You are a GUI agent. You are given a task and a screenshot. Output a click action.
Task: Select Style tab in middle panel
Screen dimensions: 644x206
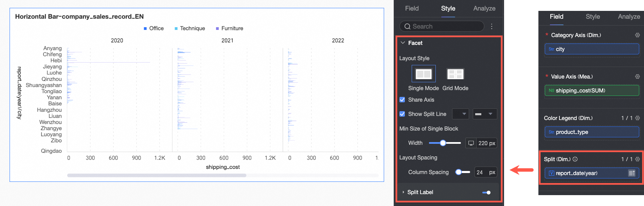(x=448, y=8)
